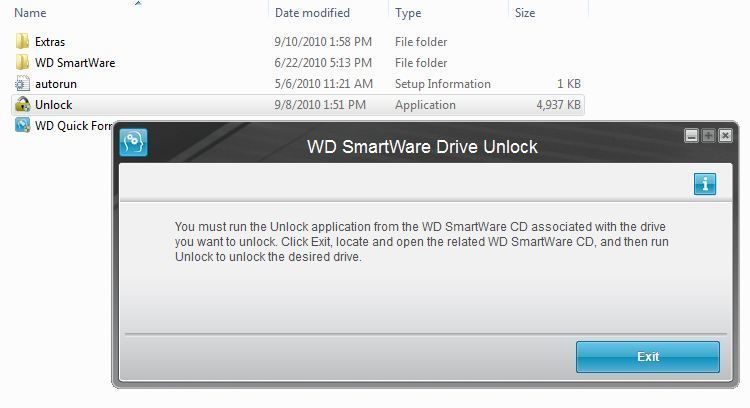The width and height of the screenshot is (750, 408).
Task: Select the WD Quick Formatter icon
Action: 23,126
